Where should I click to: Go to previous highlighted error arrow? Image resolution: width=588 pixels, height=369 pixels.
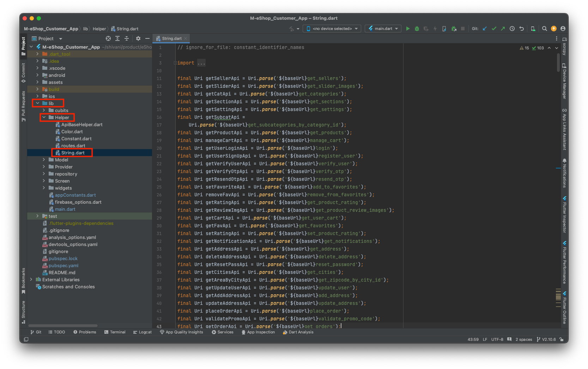pos(549,48)
